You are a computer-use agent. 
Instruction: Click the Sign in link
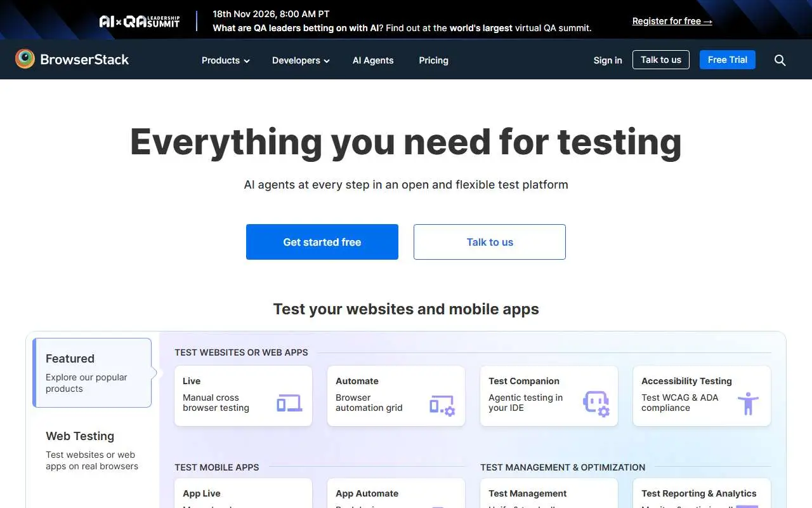[x=608, y=60]
